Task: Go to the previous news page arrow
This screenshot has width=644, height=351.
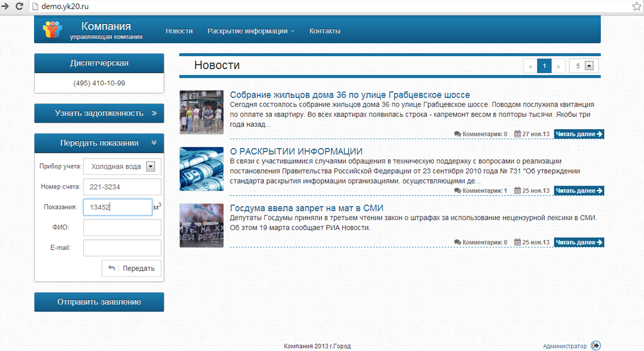Action: click(530, 66)
